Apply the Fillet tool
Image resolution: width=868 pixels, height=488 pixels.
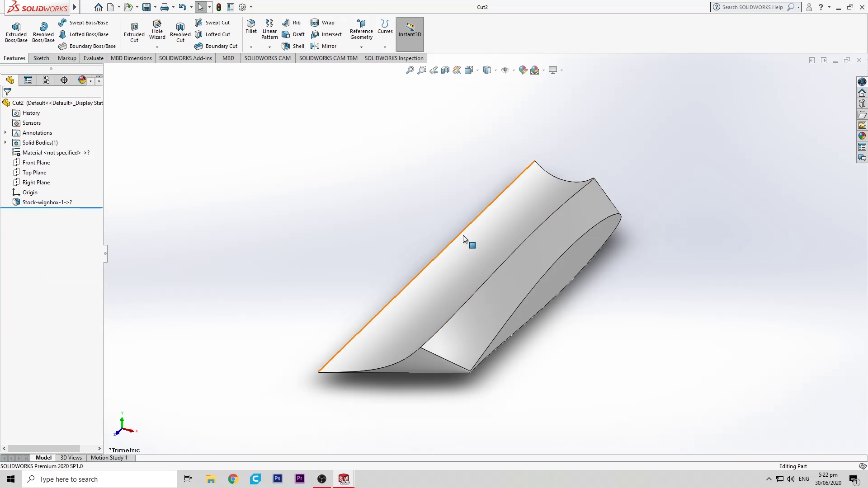click(251, 27)
